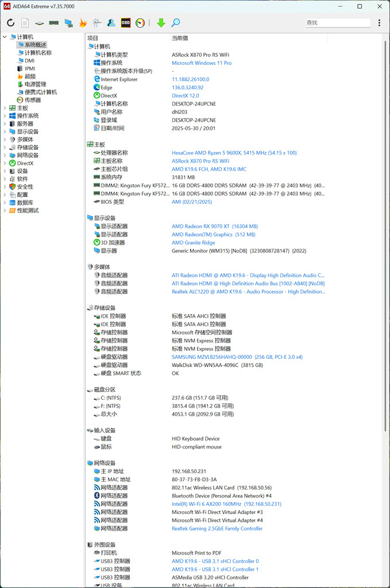Open the 136.0.3240.92 Edge version link
The height and width of the screenshot is (588, 390).
187,87
